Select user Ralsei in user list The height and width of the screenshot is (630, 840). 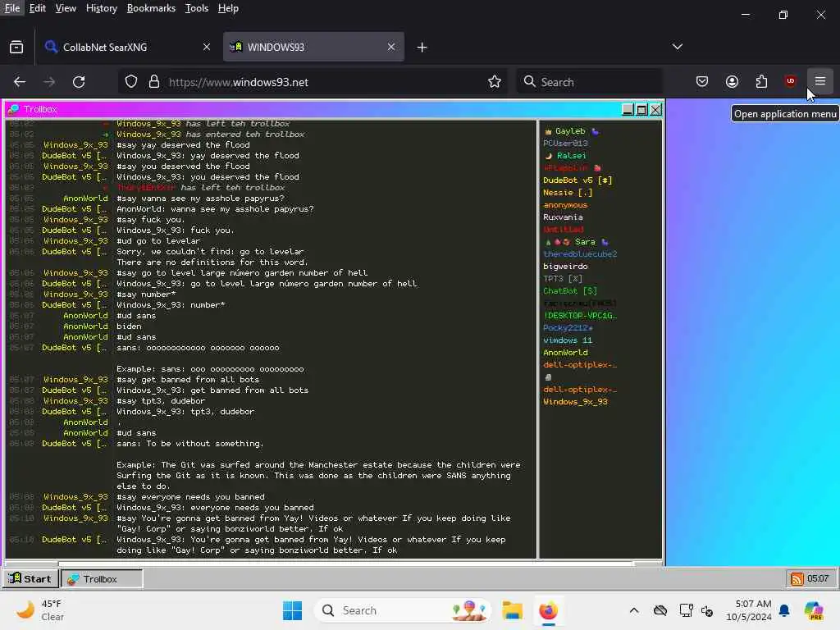pyautogui.click(x=571, y=155)
